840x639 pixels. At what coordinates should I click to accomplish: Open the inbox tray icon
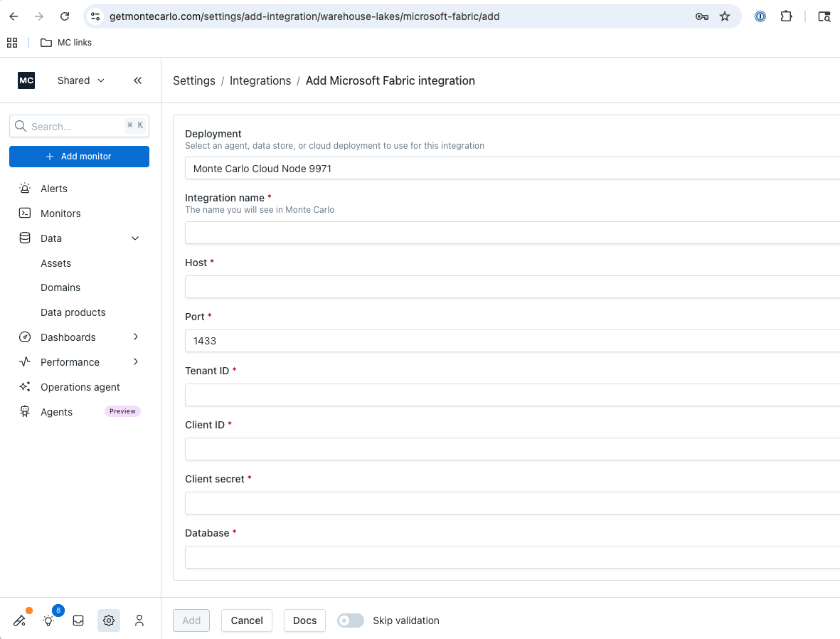click(78, 620)
